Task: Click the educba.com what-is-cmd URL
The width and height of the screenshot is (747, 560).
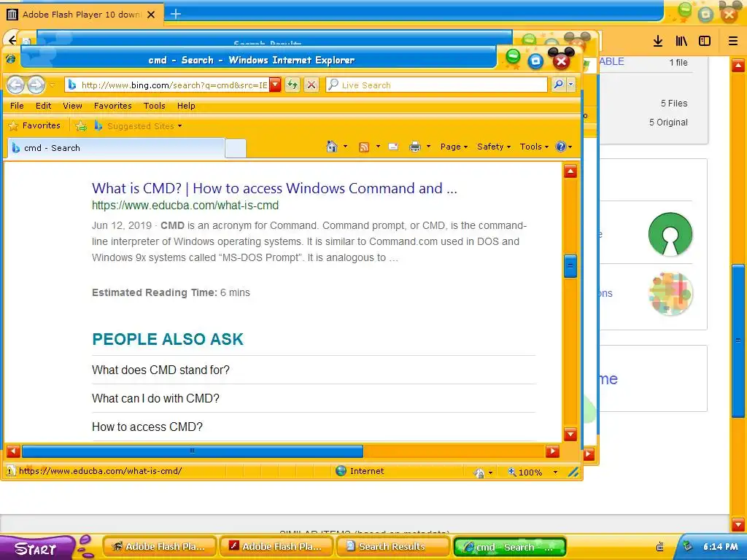Action: [185, 205]
